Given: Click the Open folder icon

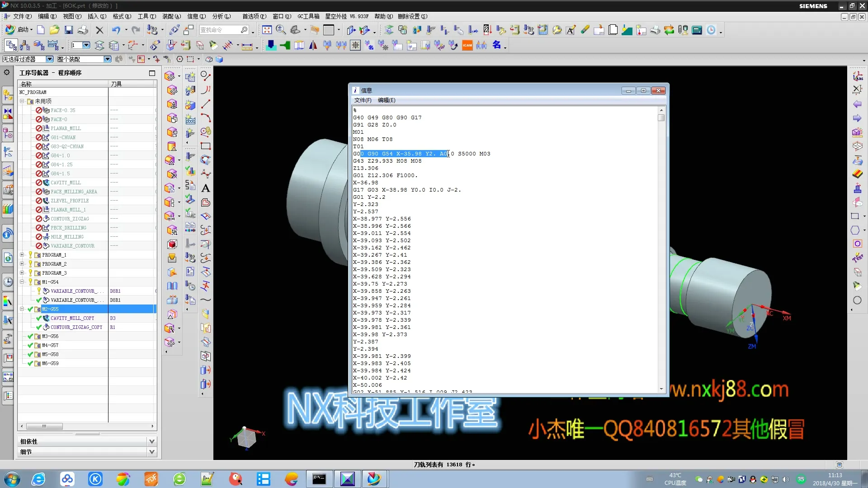Looking at the screenshot, I should (x=54, y=30).
